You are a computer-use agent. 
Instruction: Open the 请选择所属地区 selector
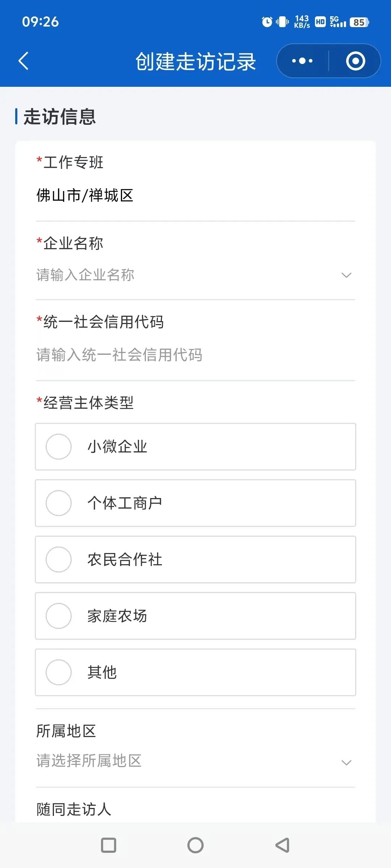tap(195, 761)
